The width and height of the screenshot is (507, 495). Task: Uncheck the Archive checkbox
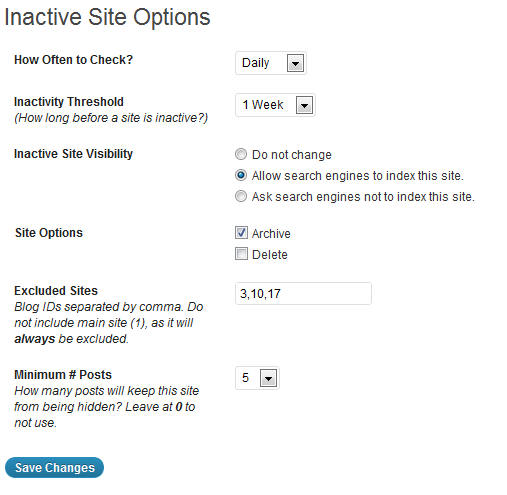click(241, 233)
